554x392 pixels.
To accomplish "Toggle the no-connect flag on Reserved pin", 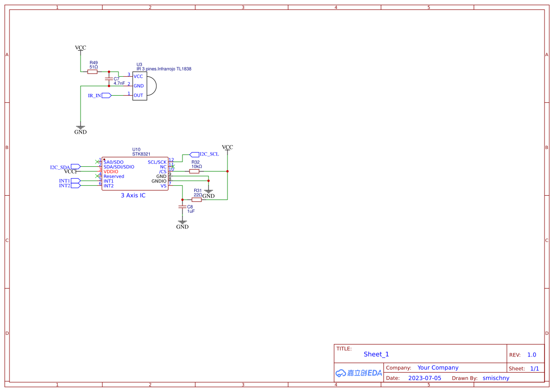I will point(97,176).
